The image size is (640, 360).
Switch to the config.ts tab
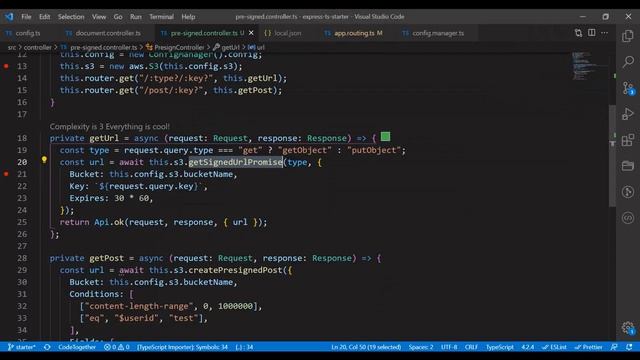[x=28, y=33]
